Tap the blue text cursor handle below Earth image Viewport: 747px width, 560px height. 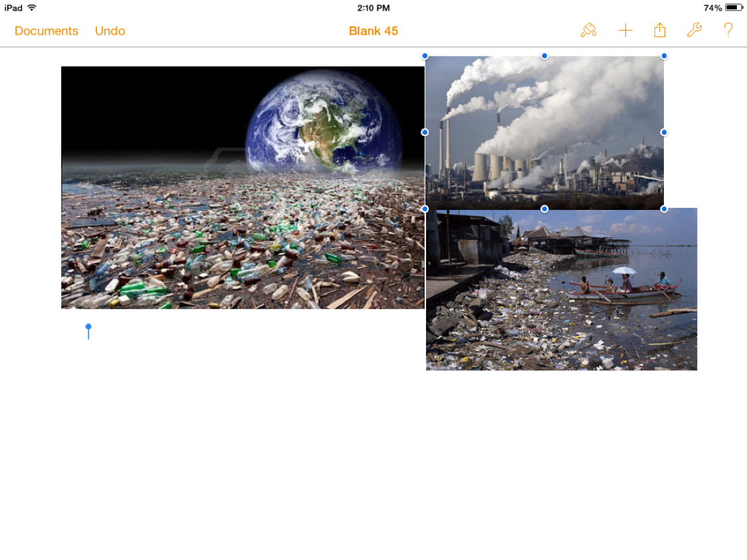pos(88,327)
